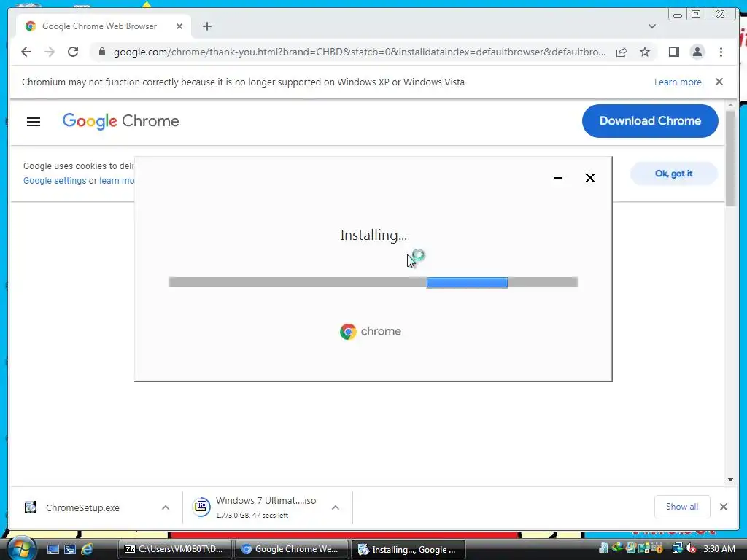The height and width of the screenshot is (560, 747).
Task: Open the side panel
Action: pyautogui.click(x=673, y=52)
